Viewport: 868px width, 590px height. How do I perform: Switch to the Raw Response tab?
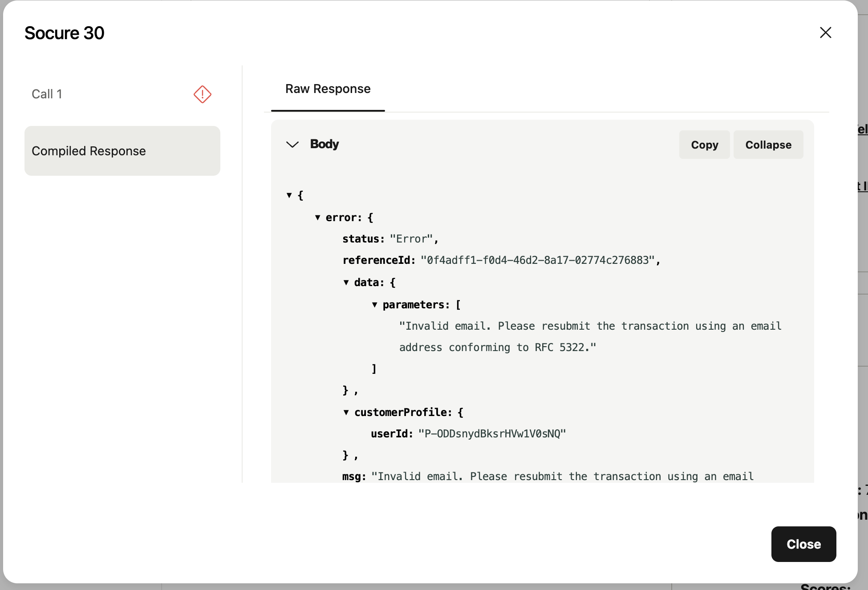pos(328,89)
